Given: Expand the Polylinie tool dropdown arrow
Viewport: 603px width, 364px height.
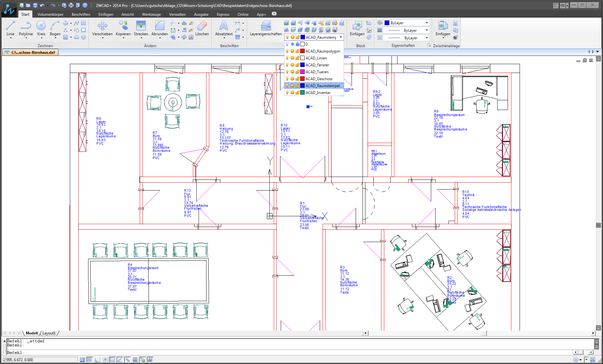Looking at the screenshot, I should (26, 38).
